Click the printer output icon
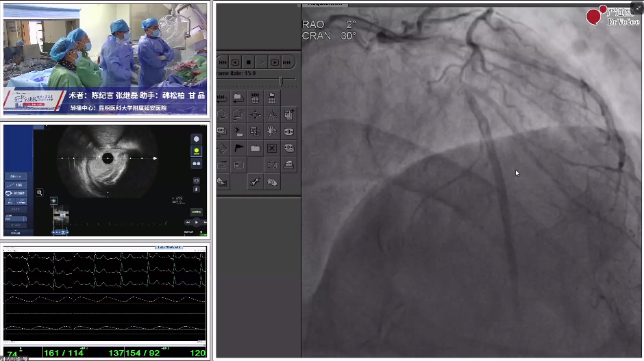The height and width of the screenshot is (361, 644). (288, 165)
